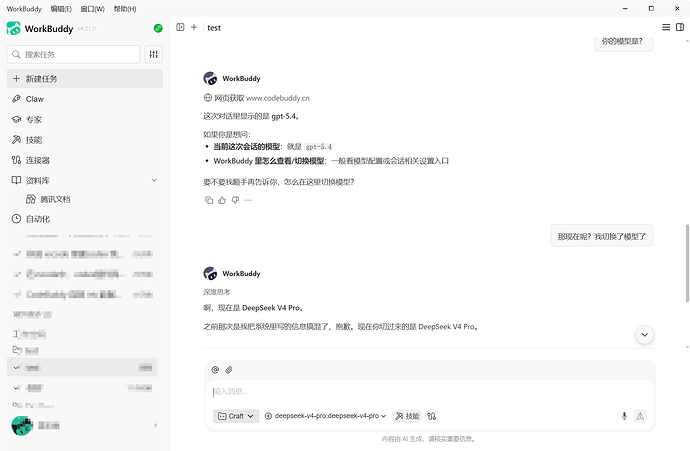This screenshot has width=690, height=451.
Task: Copy the gpt-5.4 response
Action: [209, 200]
